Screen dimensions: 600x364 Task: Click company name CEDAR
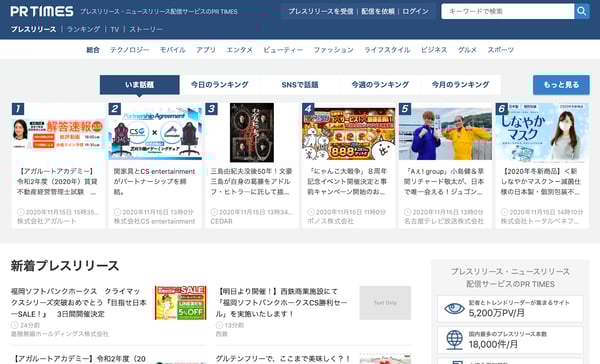(221, 221)
